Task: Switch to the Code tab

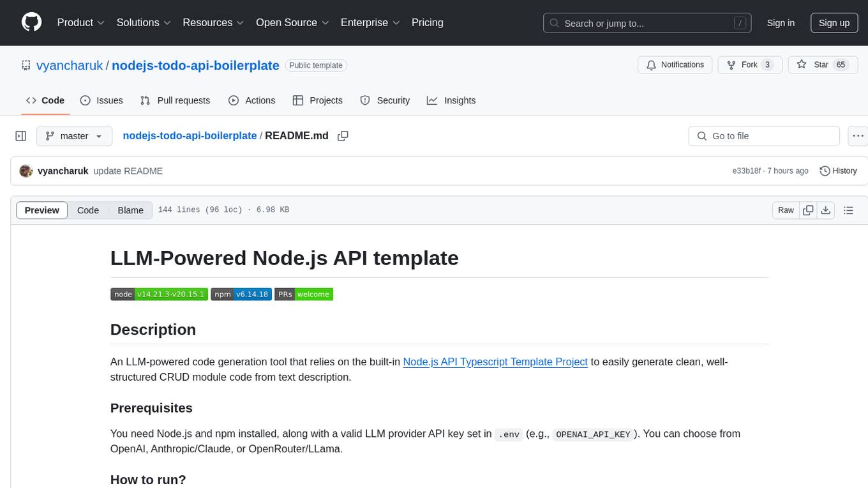Action: click(45, 100)
